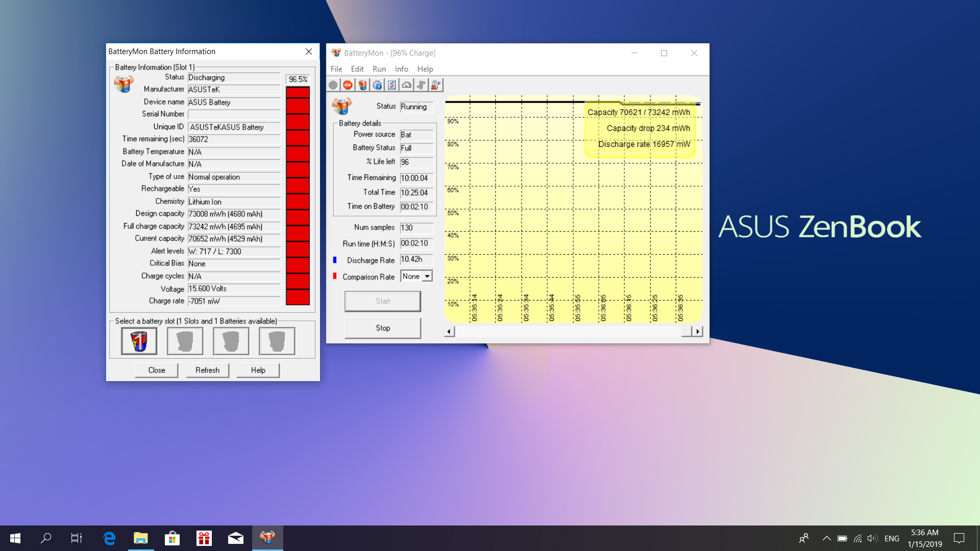
Task: Stop monitoring with the Stop button
Action: (x=383, y=328)
